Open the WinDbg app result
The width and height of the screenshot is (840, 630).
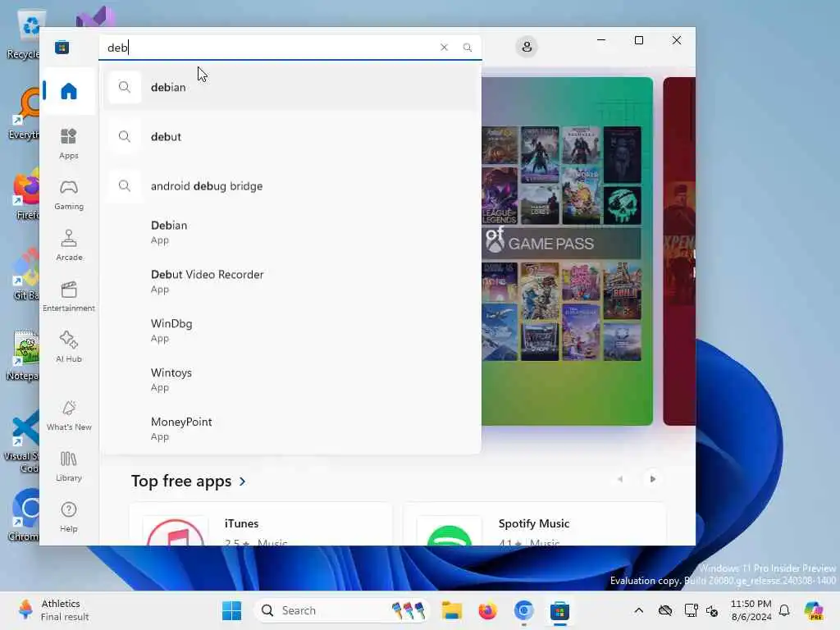click(291, 331)
